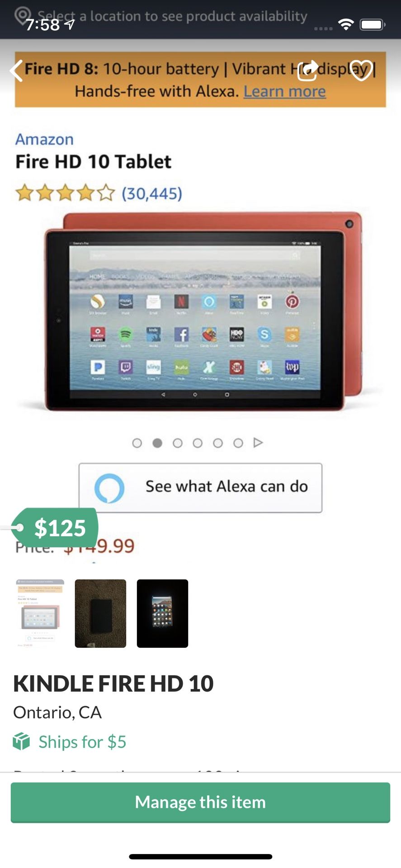Screen dimensions: 401x868
Task: Tap the share arrow icon
Action: click(x=308, y=71)
